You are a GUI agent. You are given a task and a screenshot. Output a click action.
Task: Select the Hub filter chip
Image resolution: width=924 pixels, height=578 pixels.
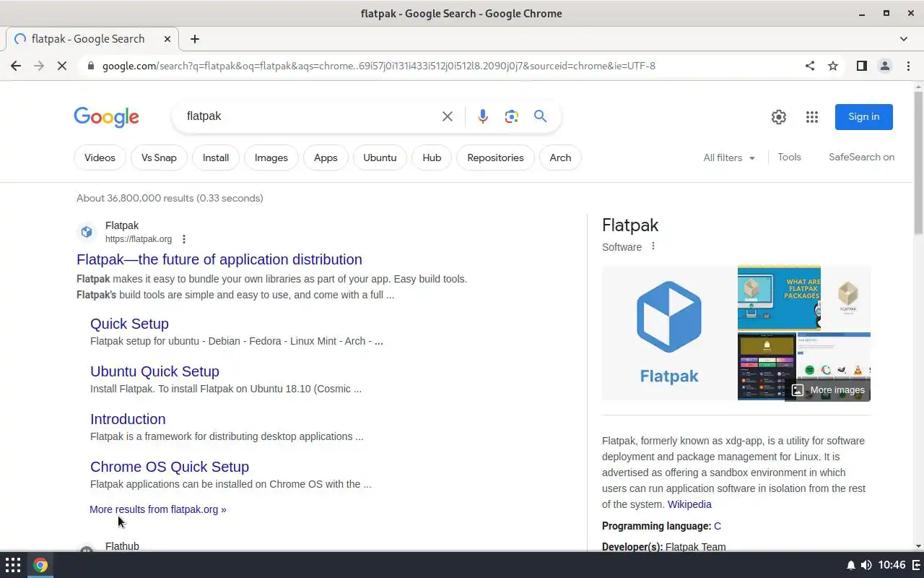pos(432,158)
